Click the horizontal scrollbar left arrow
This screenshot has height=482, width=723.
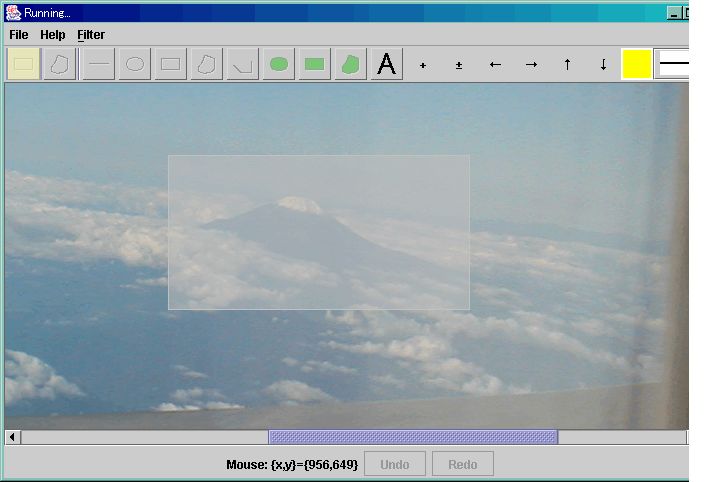coord(12,437)
